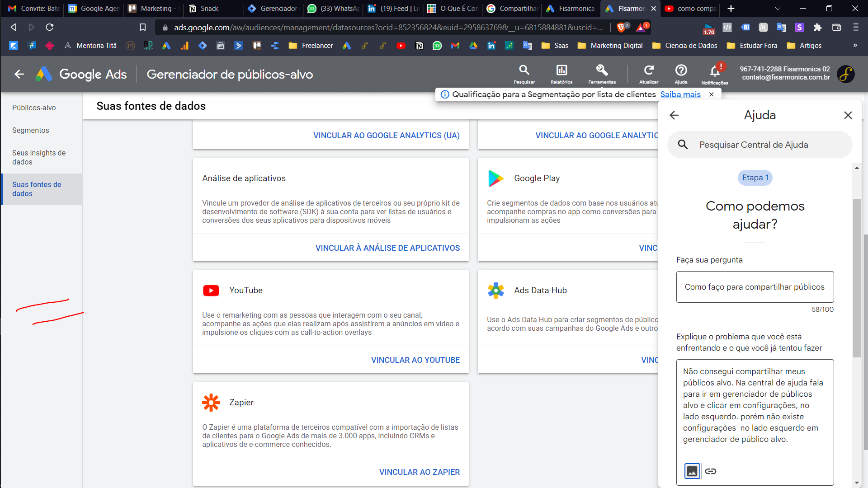Click the insert link icon in description box
The image size is (868, 488).
tap(711, 471)
